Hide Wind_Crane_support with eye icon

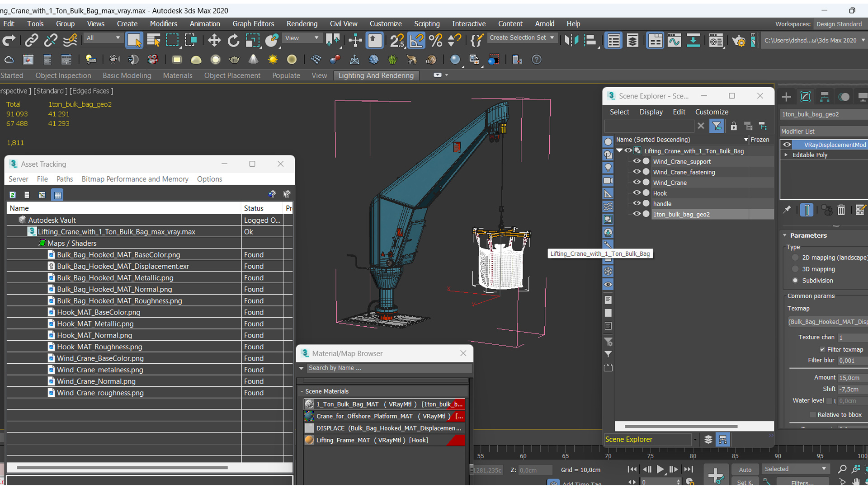coord(637,161)
